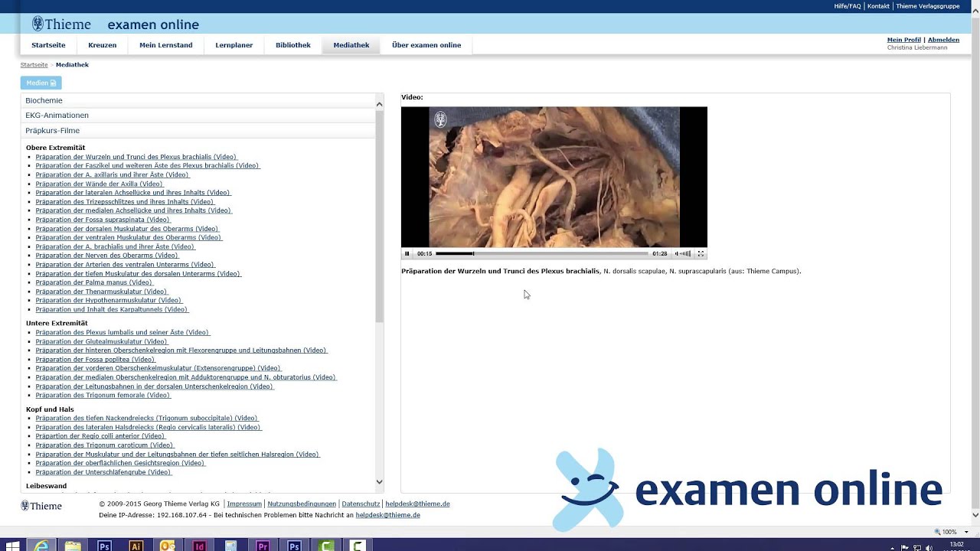Open Palma manus video link
The height and width of the screenshot is (551, 980).
tap(94, 282)
